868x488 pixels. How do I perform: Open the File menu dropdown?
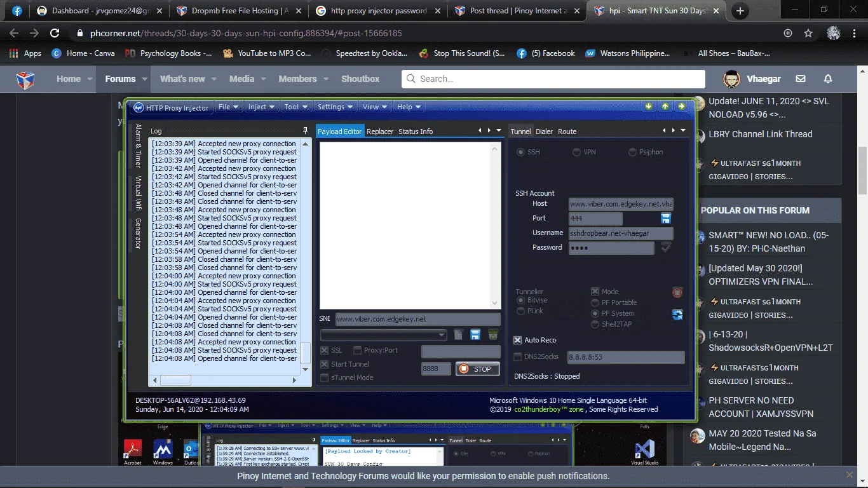[x=229, y=107]
